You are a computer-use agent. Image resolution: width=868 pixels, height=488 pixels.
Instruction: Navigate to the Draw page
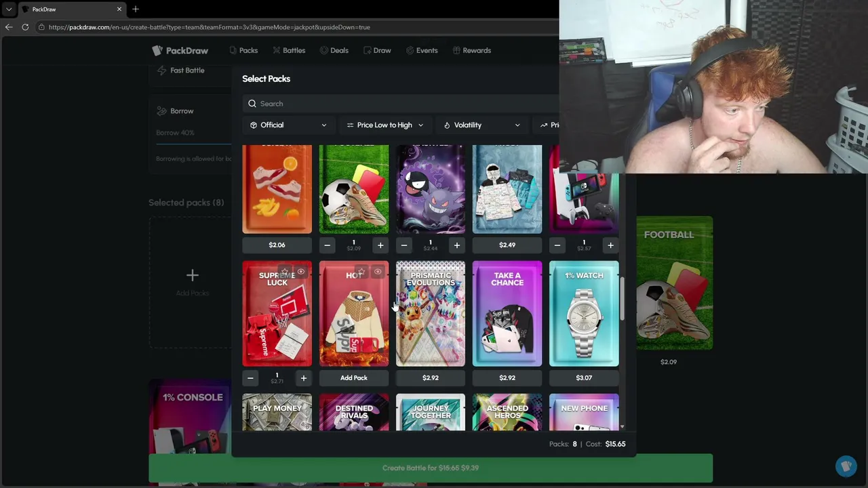[x=377, y=50]
